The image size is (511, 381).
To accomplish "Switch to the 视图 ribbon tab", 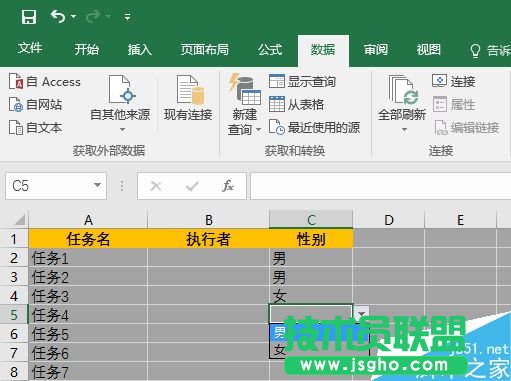I will point(429,49).
